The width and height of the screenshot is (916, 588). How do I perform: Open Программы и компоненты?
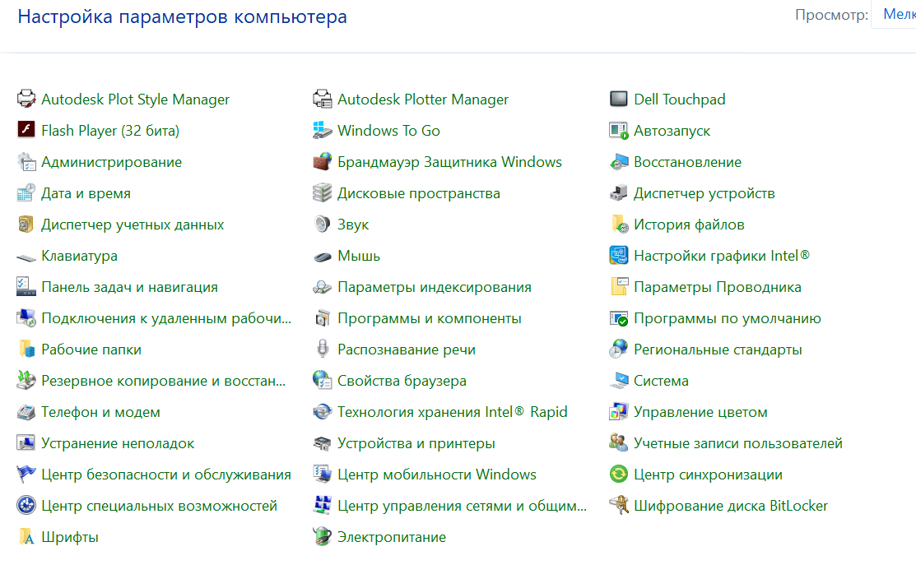point(429,318)
